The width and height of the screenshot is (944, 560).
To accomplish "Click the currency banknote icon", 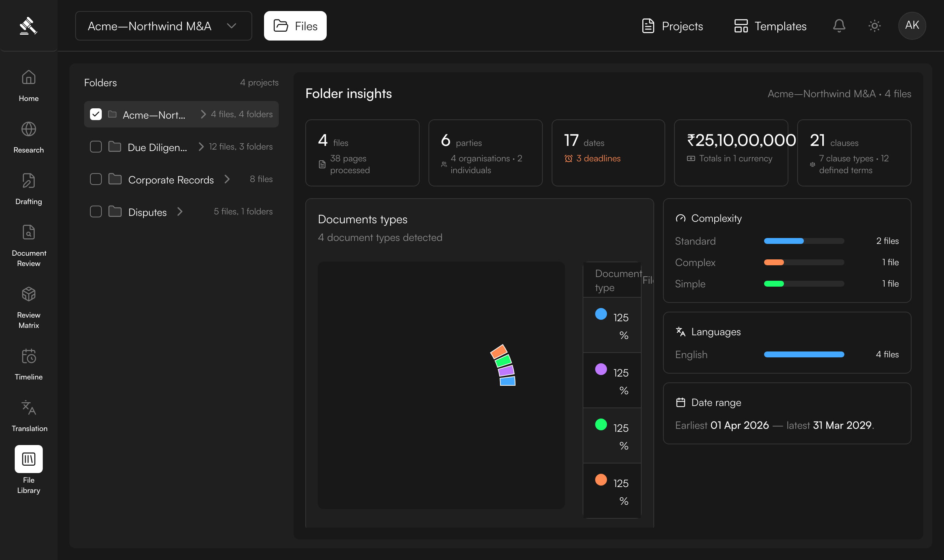I will pos(691,158).
